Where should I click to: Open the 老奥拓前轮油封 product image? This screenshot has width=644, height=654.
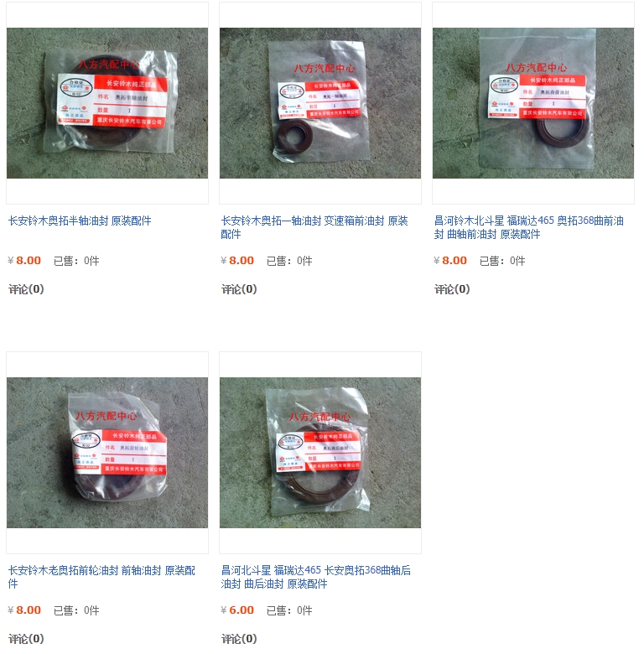pos(107,453)
